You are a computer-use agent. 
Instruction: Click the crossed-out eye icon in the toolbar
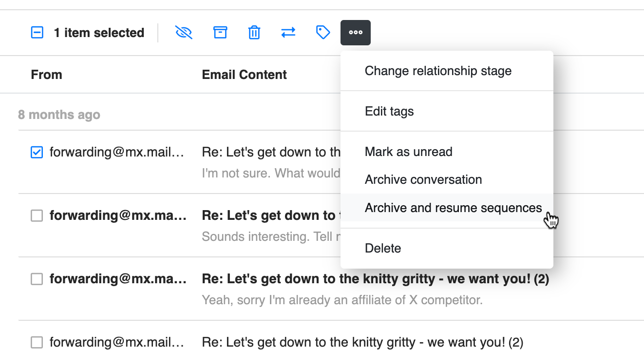[x=184, y=33]
